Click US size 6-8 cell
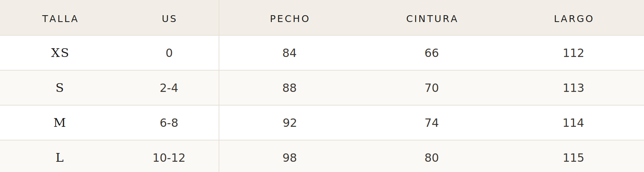644x172 pixels. tap(169, 123)
